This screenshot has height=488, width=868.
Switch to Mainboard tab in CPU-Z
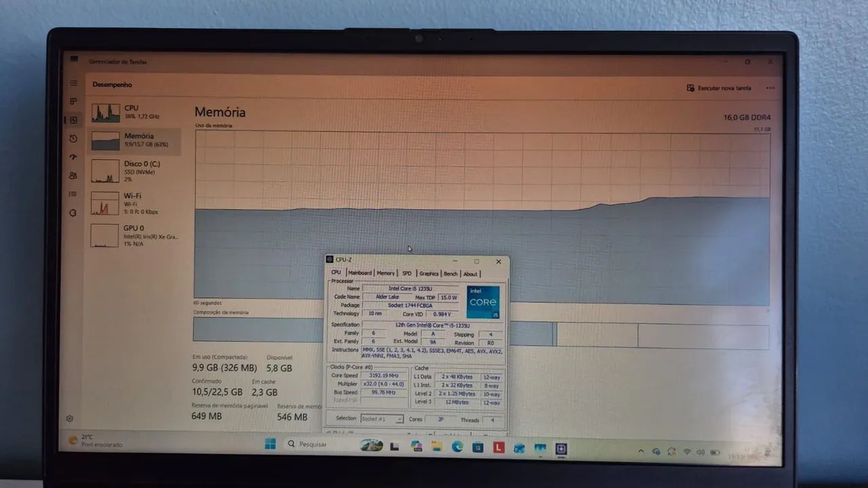360,273
